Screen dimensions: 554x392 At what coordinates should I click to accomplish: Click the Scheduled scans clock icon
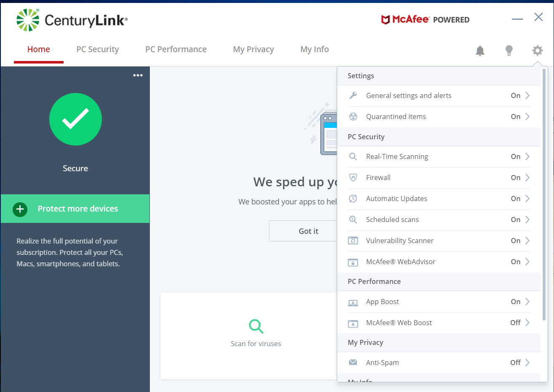353,220
